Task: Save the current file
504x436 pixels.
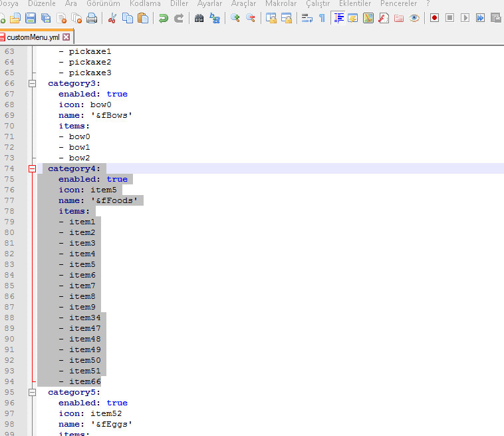Action: (31, 18)
